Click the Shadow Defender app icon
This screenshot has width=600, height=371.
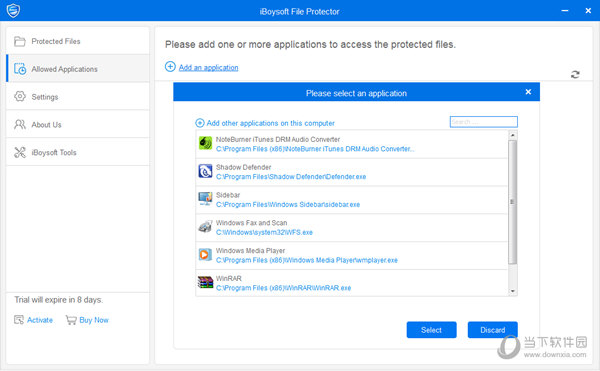[205, 171]
